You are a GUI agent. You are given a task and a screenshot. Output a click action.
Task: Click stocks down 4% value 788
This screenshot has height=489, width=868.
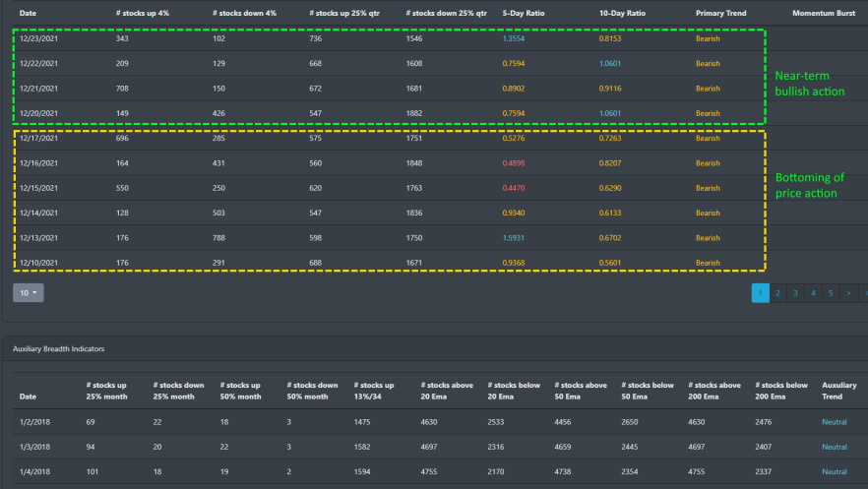pos(218,238)
